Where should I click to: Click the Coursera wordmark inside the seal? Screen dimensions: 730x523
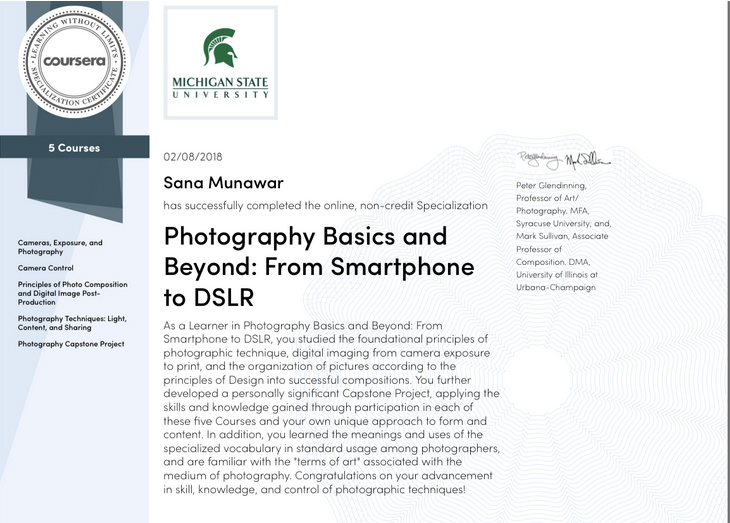click(73, 59)
